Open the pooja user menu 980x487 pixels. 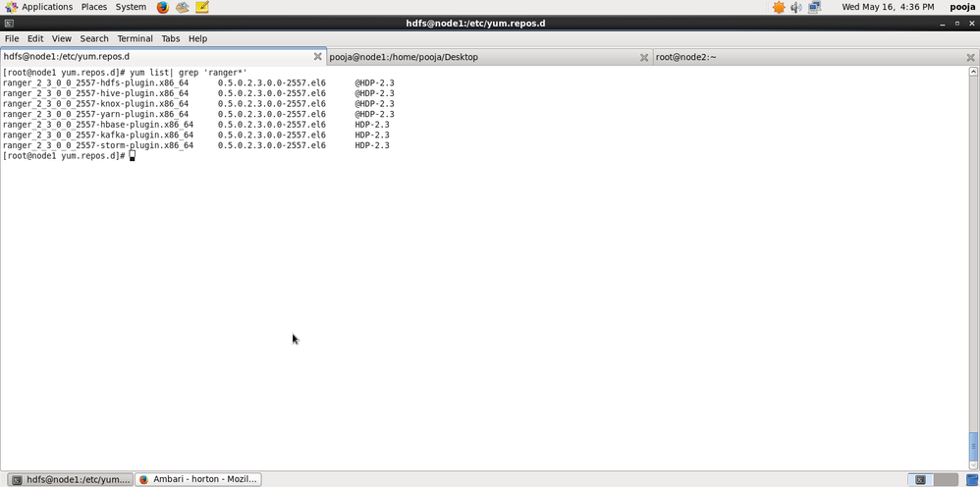[x=962, y=7]
